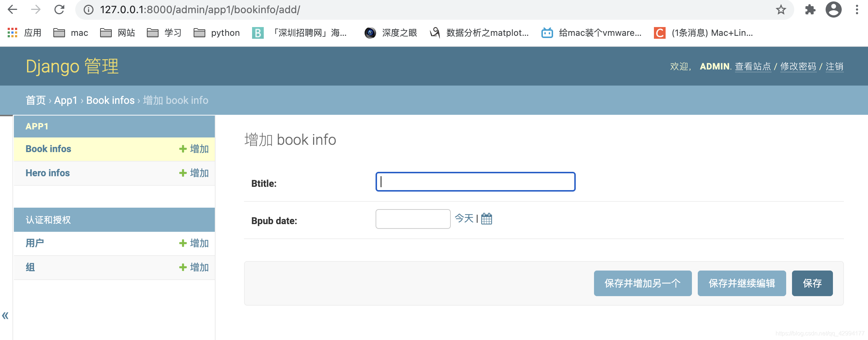Click the browser back arrow
The image size is (868, 340).
click(x=12, y=10)
